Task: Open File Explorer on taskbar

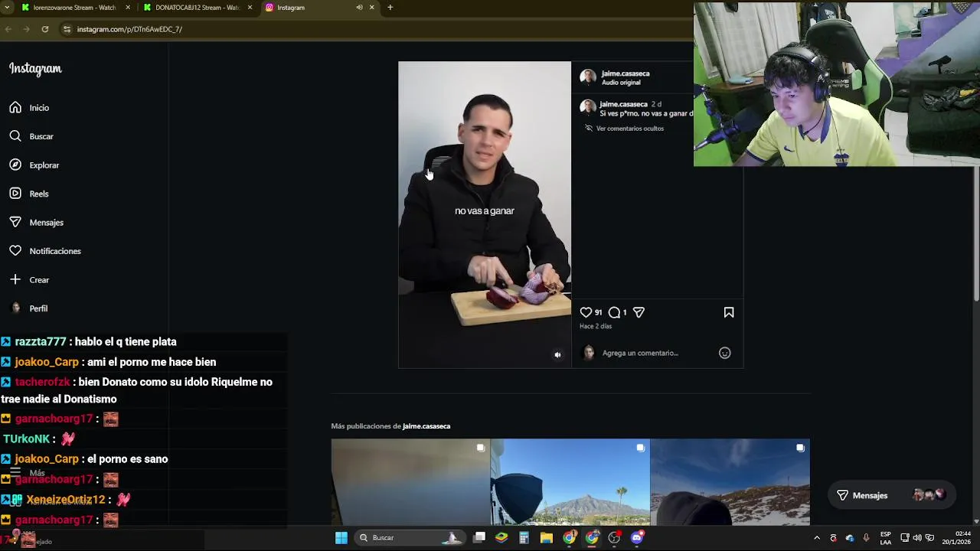Action: click(x=546, y=538)
